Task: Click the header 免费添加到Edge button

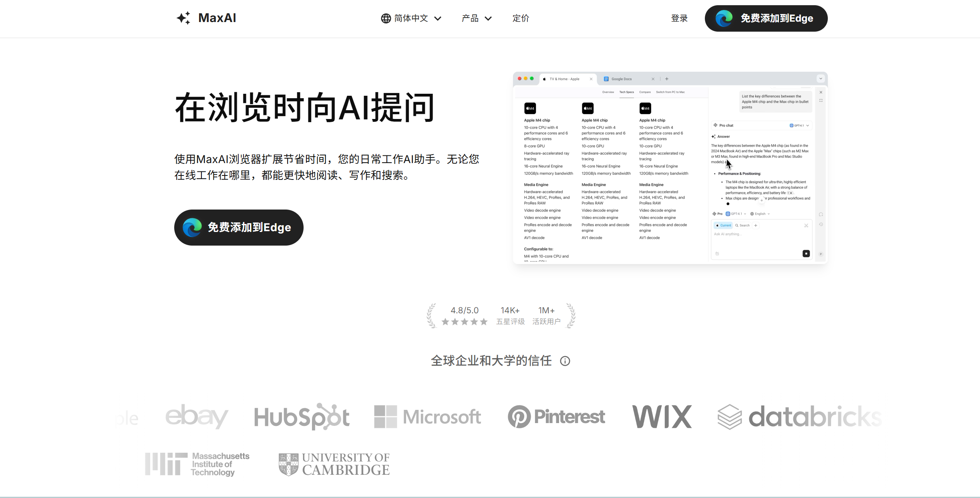Action: point(766,18)
